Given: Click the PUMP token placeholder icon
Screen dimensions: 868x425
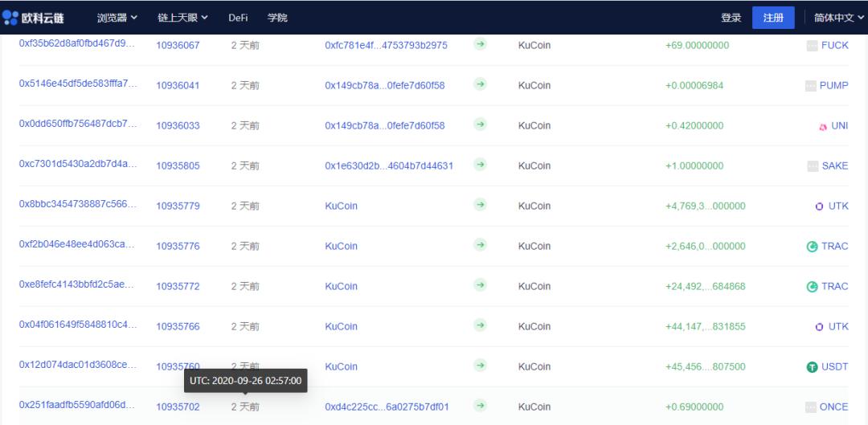Looking at the screenshot, I should coord(810,86).
